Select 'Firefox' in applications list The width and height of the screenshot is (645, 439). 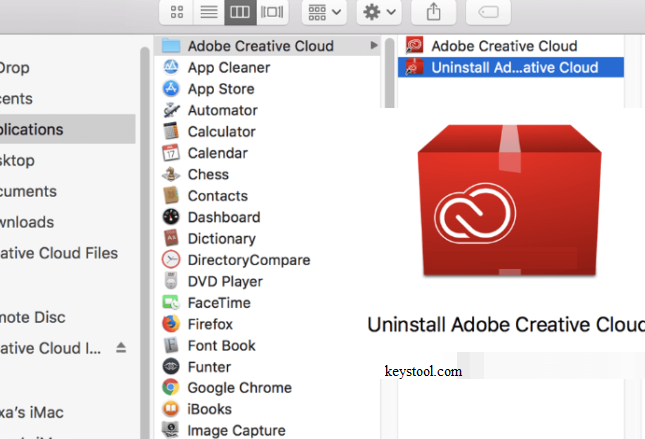[210, 324]
